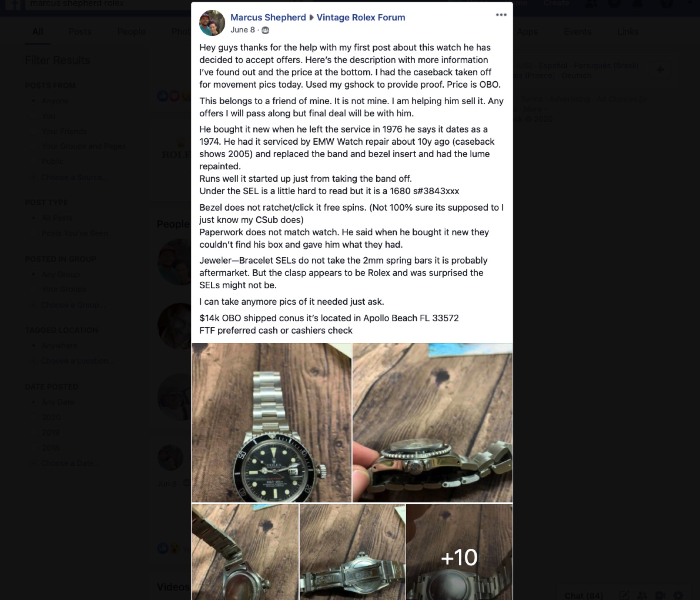Image resolution: width=700 pixels, height=600 pixels.
Task: Open the +10 more photos thumbnail
Action: [x=459, y=552]
